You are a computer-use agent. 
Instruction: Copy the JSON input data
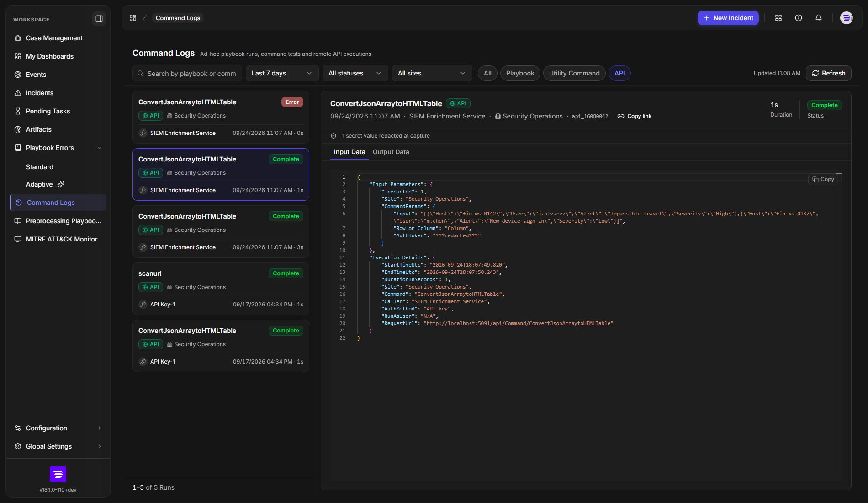[823, 179]
